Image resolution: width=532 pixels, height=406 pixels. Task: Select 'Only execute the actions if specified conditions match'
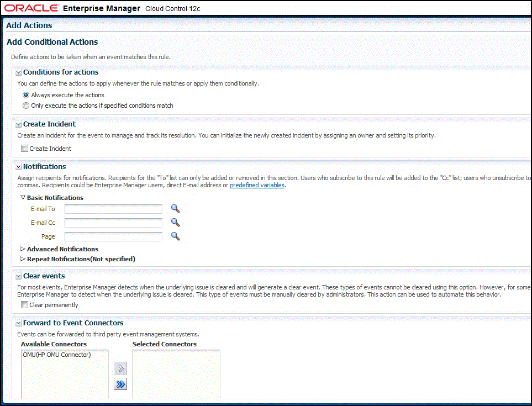pyautogui.click(x=25, y=105)
